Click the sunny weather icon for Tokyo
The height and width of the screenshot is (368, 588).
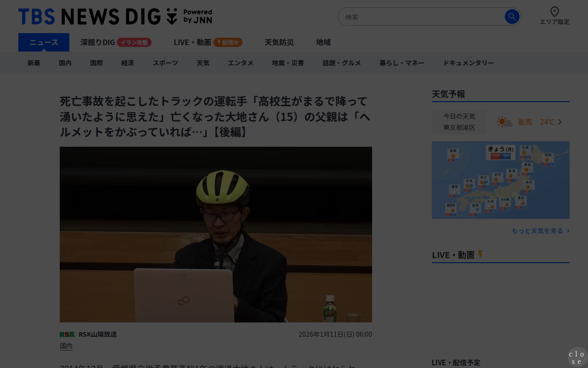(504, 122)
